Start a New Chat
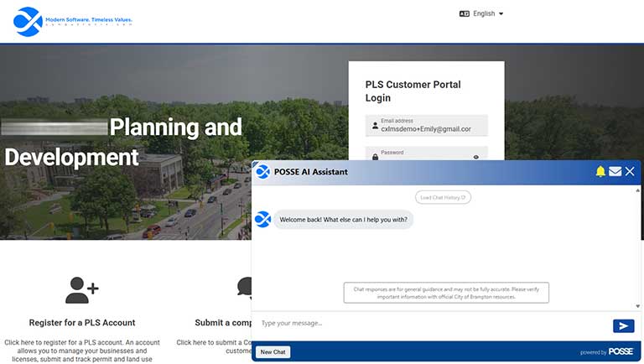 (273, 352)
